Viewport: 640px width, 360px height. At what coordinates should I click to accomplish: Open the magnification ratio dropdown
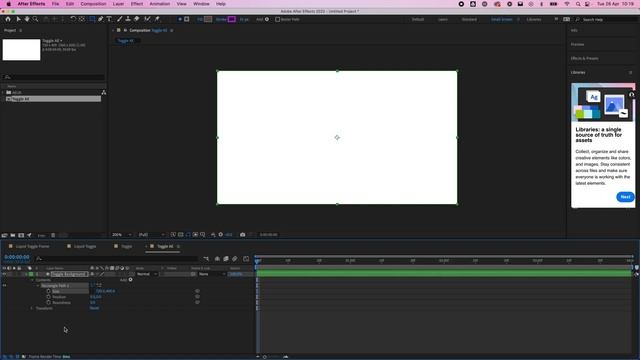tap(122, 235)
